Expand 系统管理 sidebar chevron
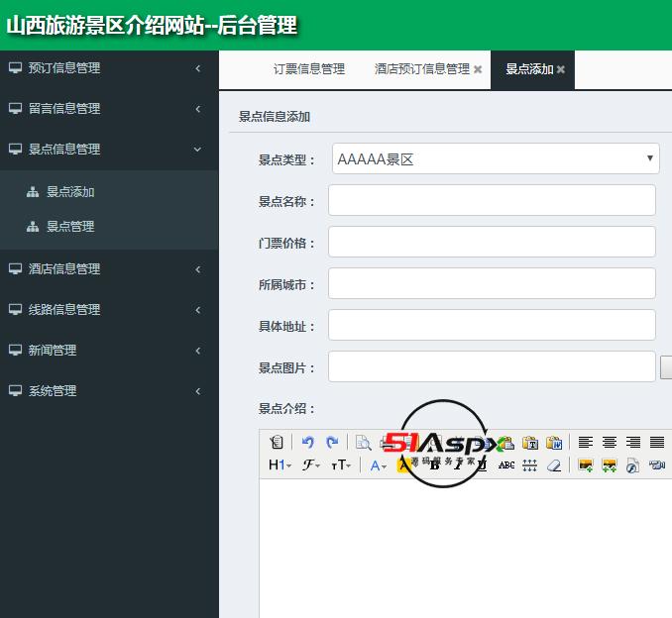The width and height of the screenshot is (672, 618). click(197, 391)
